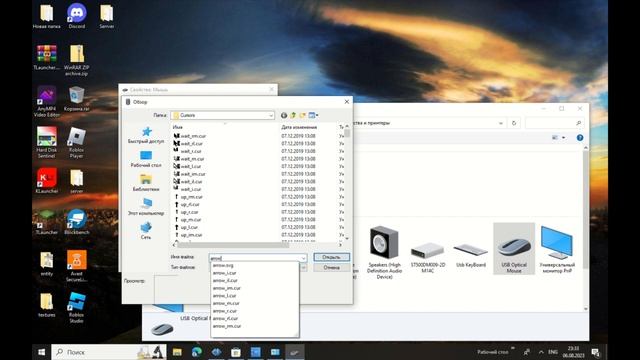Click file list vertical scrollbar thumb
The height and width of the screenshot is (360, 640).
click(347, 133)
